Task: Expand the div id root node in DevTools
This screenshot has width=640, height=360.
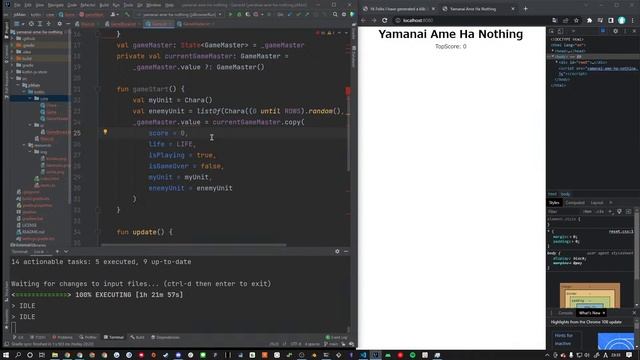Action: point(557,62)
